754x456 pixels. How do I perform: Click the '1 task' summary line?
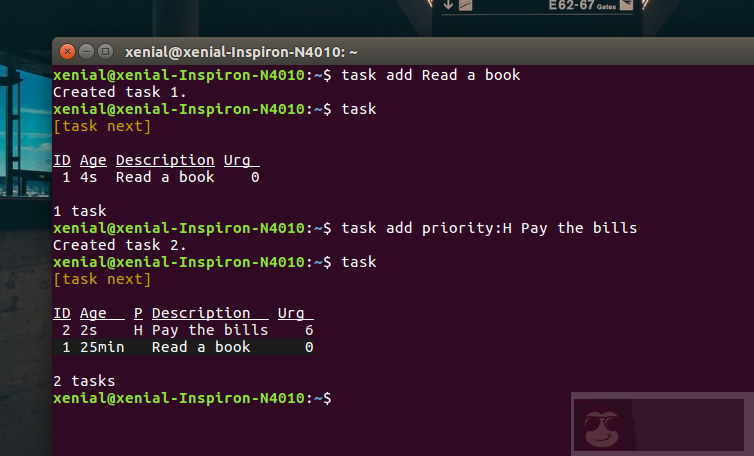click(79, 211)
